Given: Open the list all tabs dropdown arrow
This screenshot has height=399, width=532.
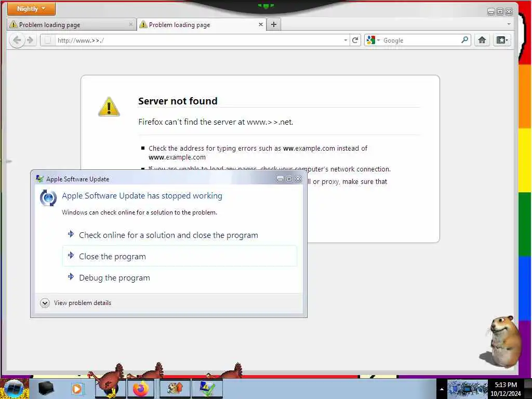Looking at the screenshot, I should pyautogui.click(x=509, y=24).
